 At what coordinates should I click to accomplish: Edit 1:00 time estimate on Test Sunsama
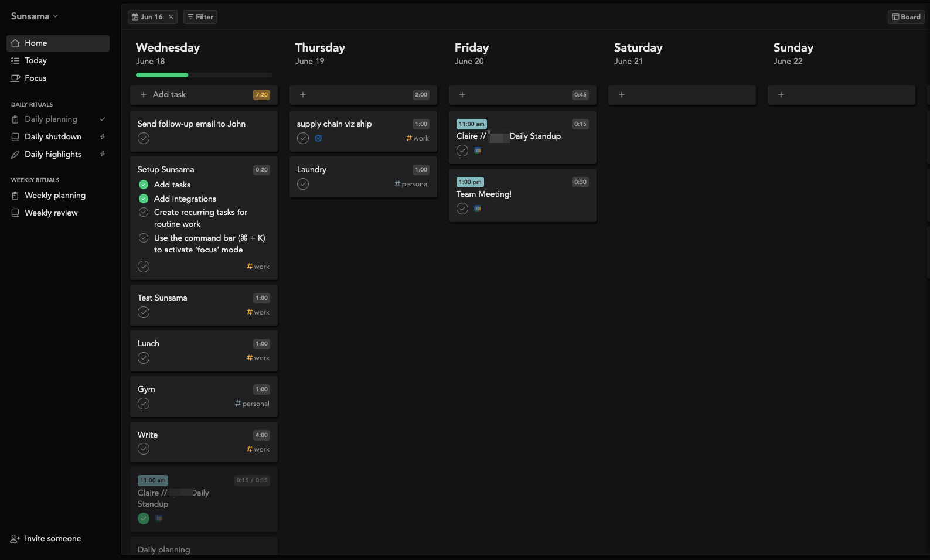pos(261,298)
